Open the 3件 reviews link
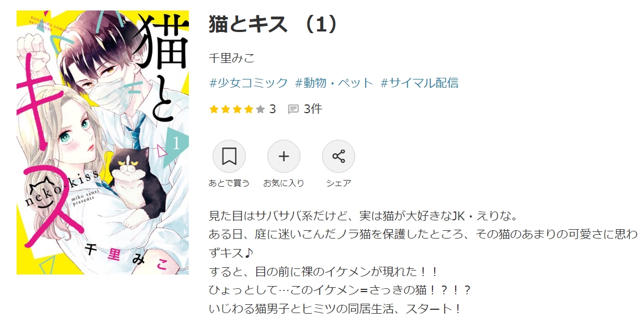The image size is (644, 328). [313, 109]
